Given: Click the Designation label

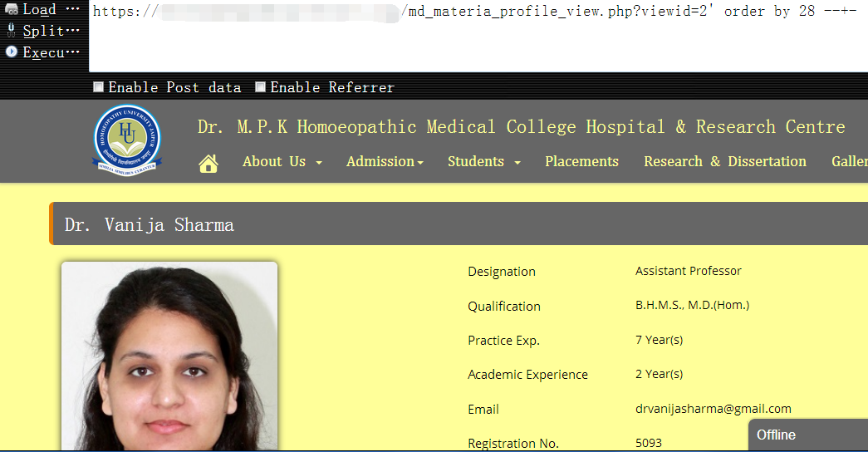Looking at the screenshot, I should point(502,272).
